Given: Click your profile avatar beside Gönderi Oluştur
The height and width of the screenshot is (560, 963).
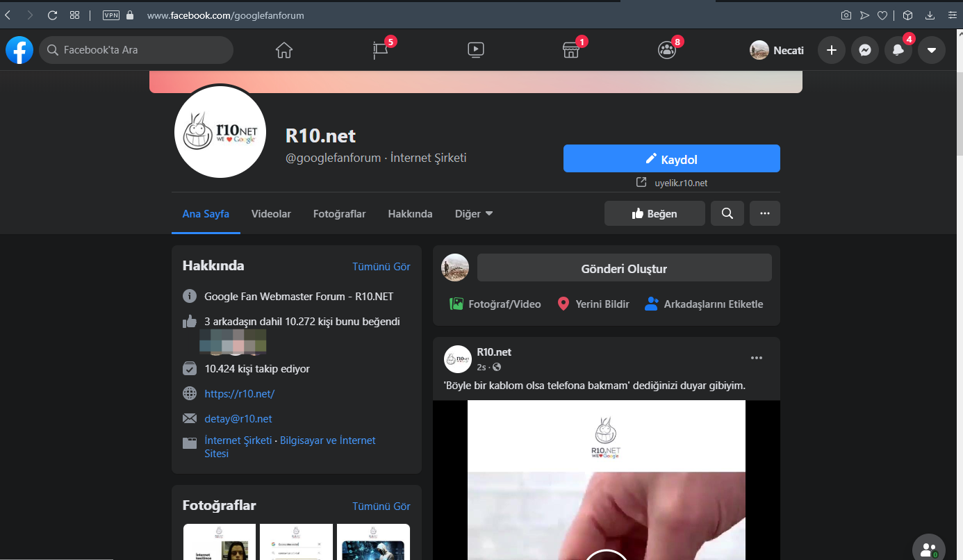Looking at the screenshot, I should (455, 267).
